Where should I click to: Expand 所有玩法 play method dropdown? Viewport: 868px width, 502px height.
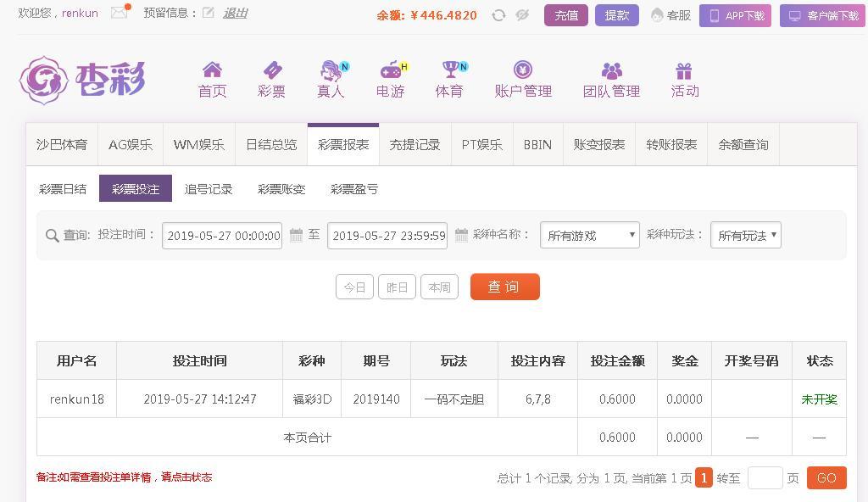pos(746,235)
